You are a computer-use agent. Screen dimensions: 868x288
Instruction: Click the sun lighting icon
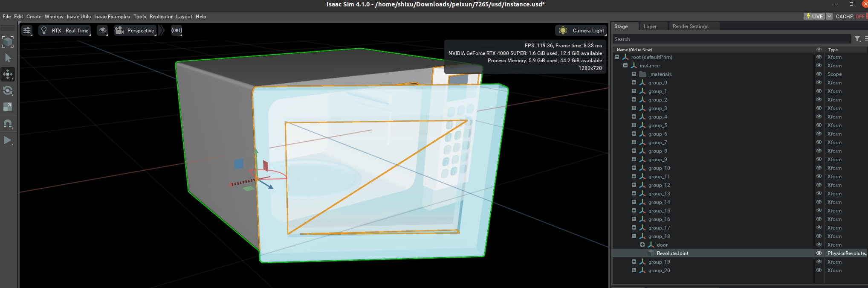563,30
